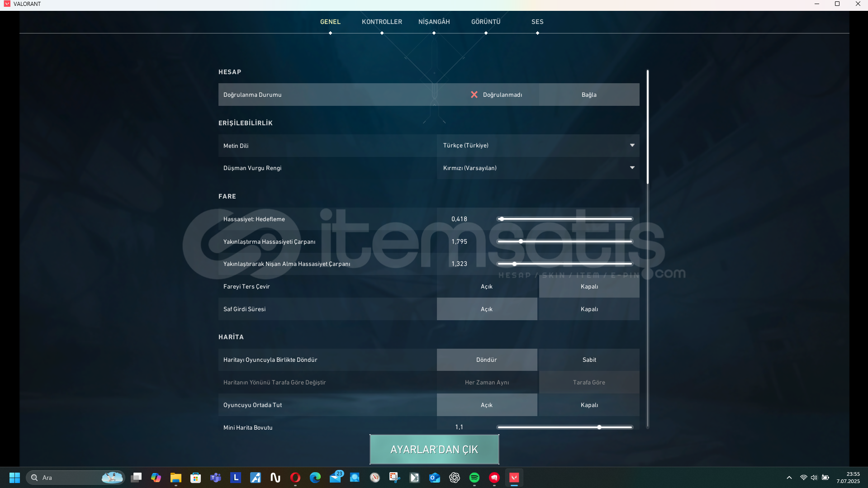Open the volume tray icon
This screenshot has height=488, width=868.
pyautogui.click(x=814, y=478)
